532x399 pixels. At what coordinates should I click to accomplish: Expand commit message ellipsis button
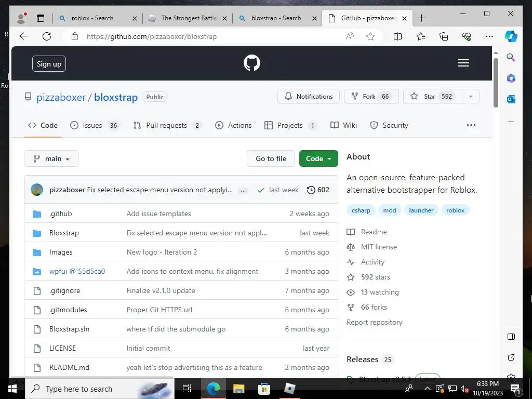pyautogui.click(x=243, y=191)
